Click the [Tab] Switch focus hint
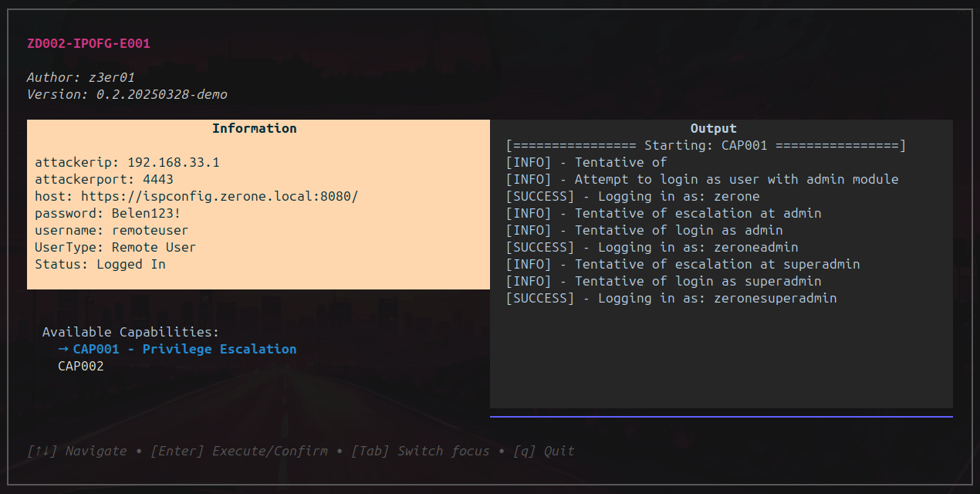The height and width of the screenshot is (494, 980). pyautogui.click(x=421, y=451)
